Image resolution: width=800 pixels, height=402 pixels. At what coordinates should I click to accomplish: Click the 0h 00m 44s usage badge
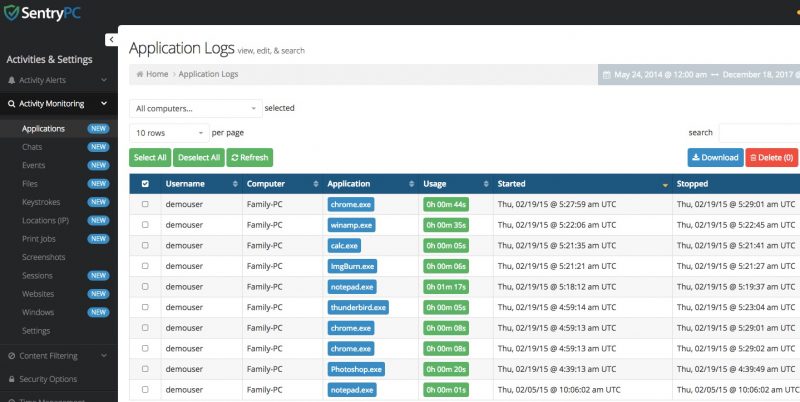click(x=446, y=205)
